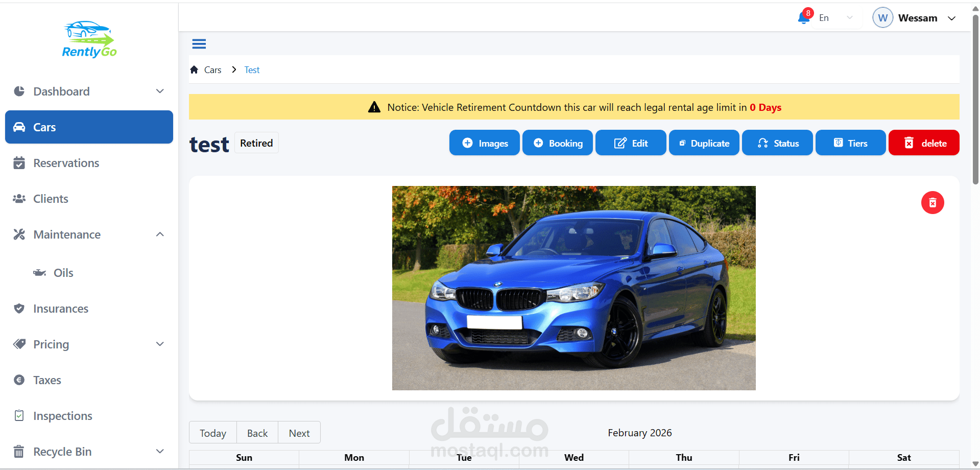This screenshot has height=470, width=980.
Task: Click the RentlyGo logo
Action: 89,39
